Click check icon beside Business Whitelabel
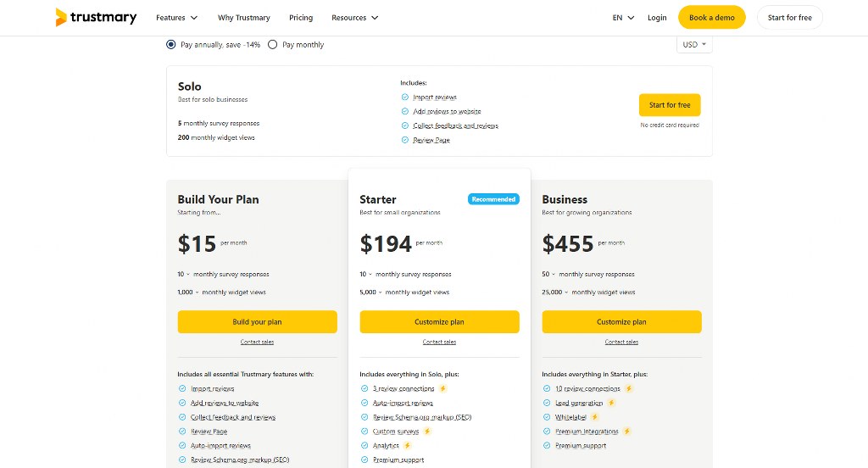The height and width of the screenshot is (468, 868). point(547,417)
